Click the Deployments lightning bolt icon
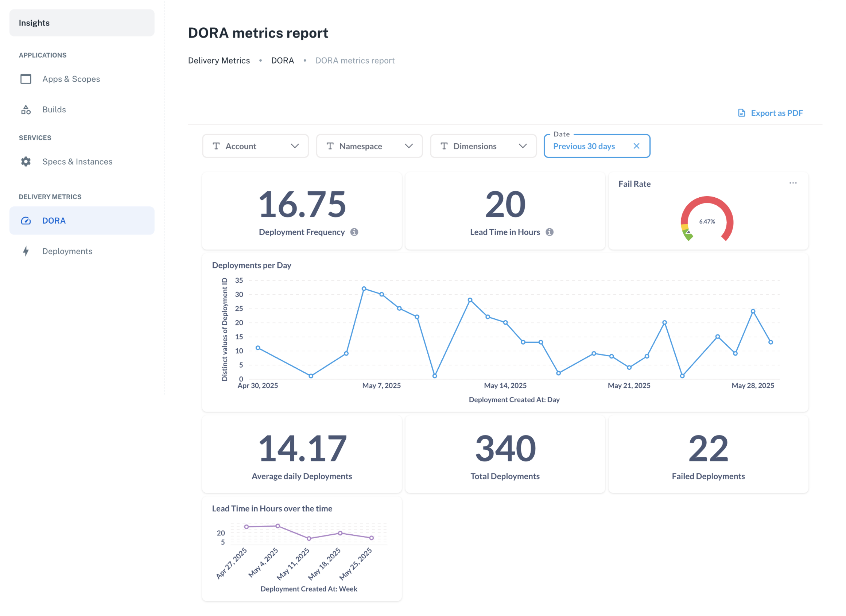846x616 pixels. click(x=26, y=251)
